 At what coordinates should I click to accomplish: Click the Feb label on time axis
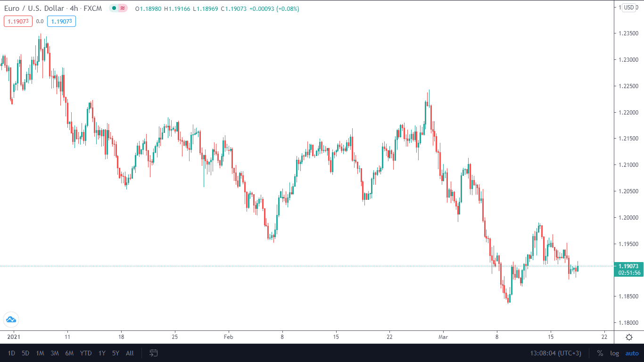[229, 337]
